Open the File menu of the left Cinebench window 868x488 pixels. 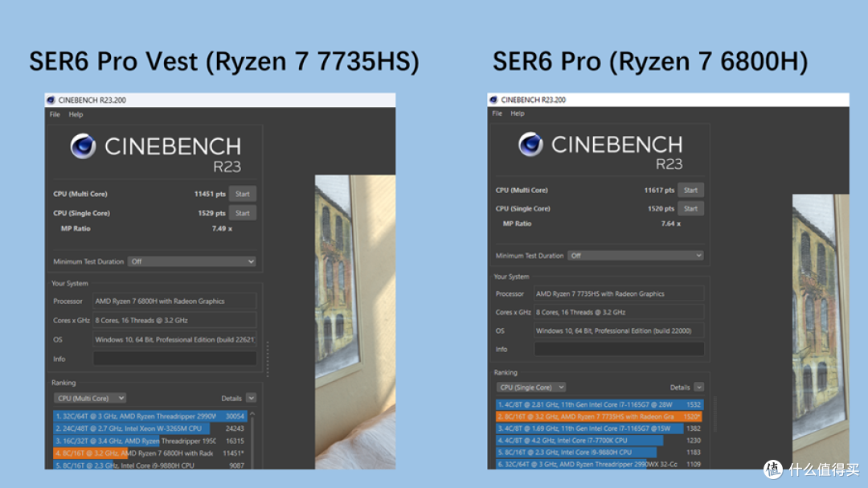(x=53, y=114)
